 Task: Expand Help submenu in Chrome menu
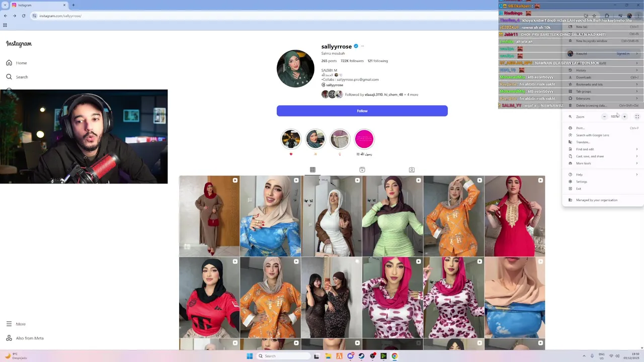603,174
